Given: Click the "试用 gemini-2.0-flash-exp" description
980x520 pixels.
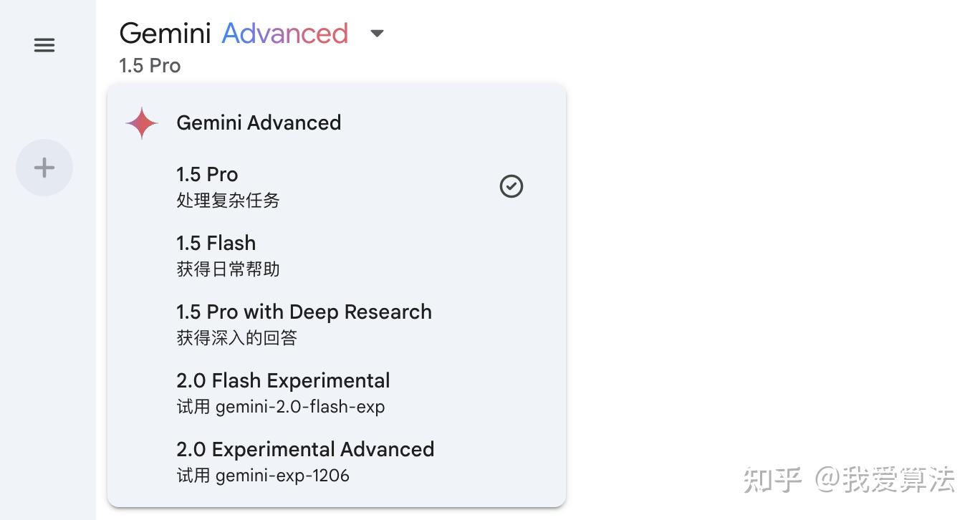Looking at the screenshot, I should coord(281,407).
